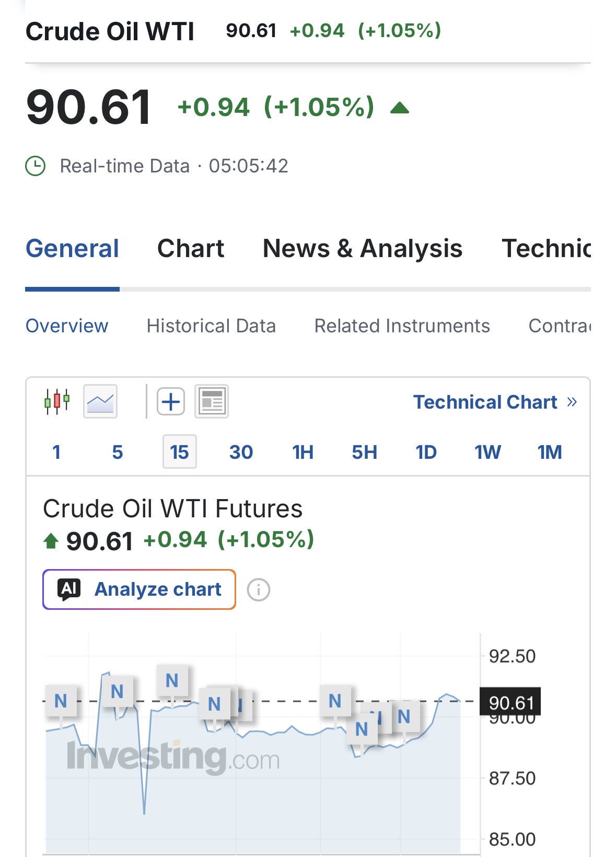
Task: Open the Historical Data link
Action: pos(211,326)
